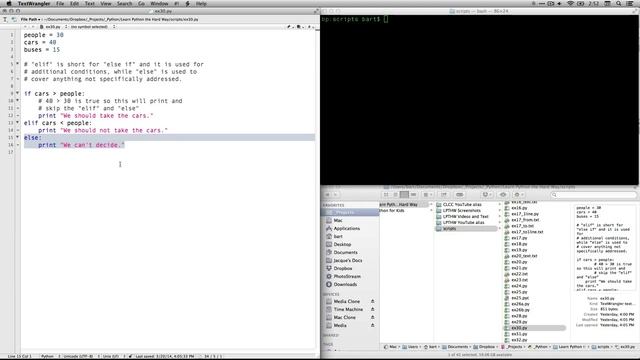
Task: Eject the Time Machine drive
Action: (x=372, y=309)
